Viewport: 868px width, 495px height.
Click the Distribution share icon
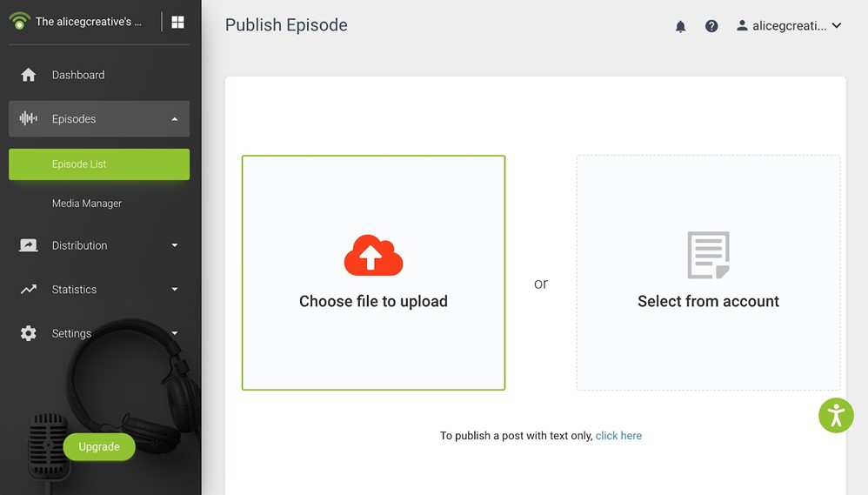(28, 245)
